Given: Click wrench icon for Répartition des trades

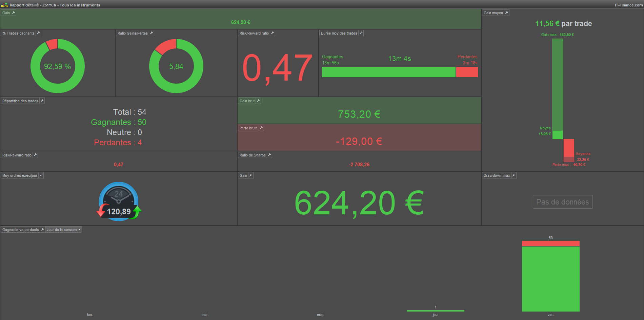Looking at the screenshot, I should (42, 101).
